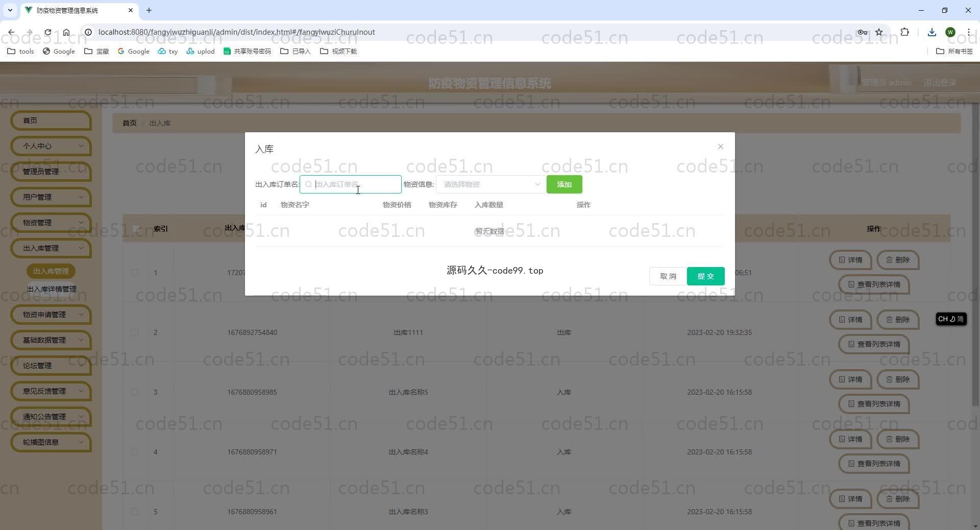Open the tab search dropdown arrow

[10, 10]
